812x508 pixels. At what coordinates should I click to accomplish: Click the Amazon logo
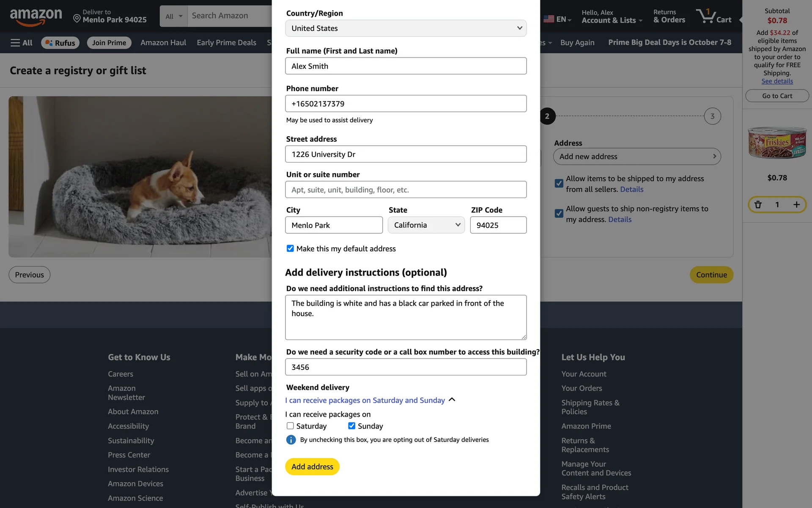(x=36, y=17)
